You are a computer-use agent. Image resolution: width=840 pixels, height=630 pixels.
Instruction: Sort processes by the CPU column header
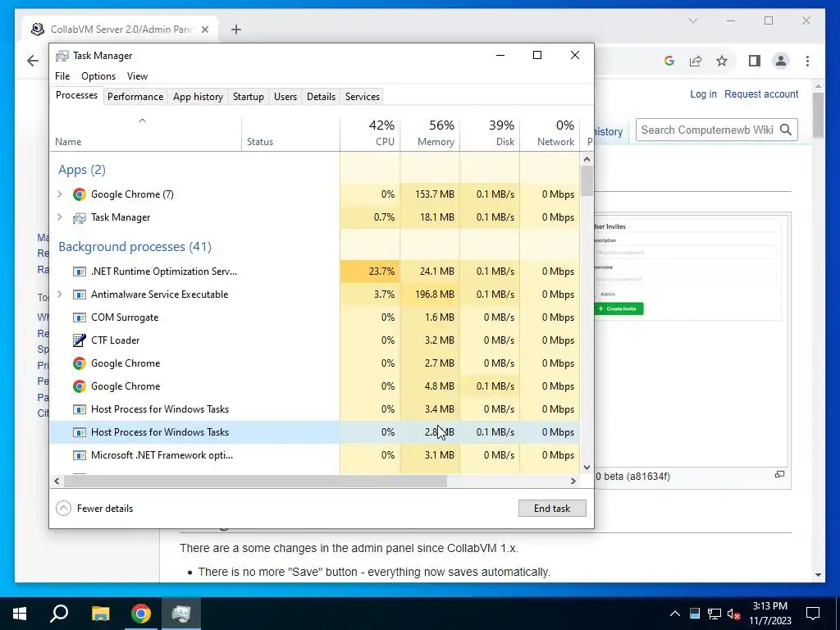(370, 134)
